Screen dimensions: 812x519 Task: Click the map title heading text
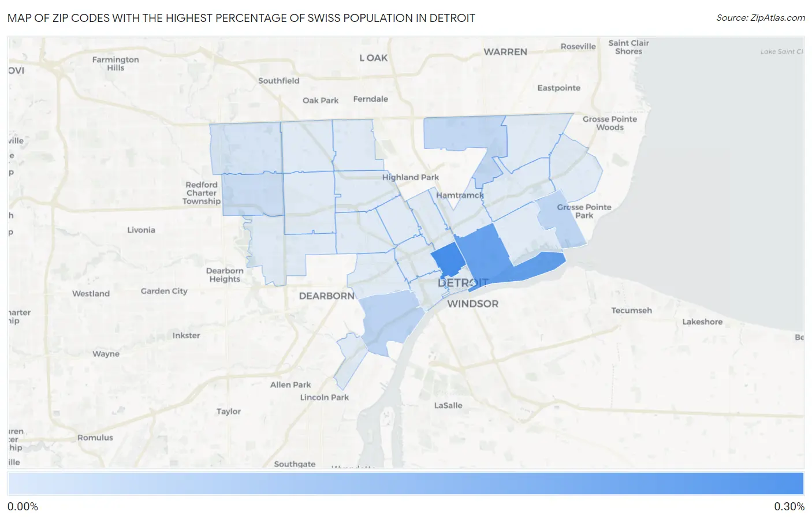coord(241,18)
